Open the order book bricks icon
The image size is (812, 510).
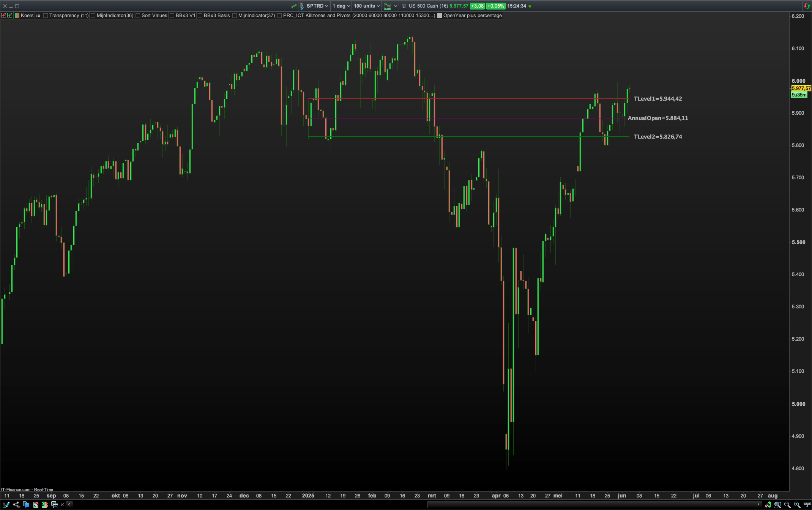coord(45,505)
